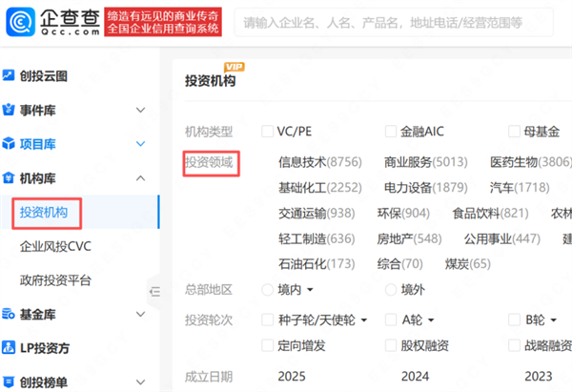Image resolution: width=572 pixels, height=392 pixels.
Task: Click the 基金库 sidebar icon
Action: point(8,314)
